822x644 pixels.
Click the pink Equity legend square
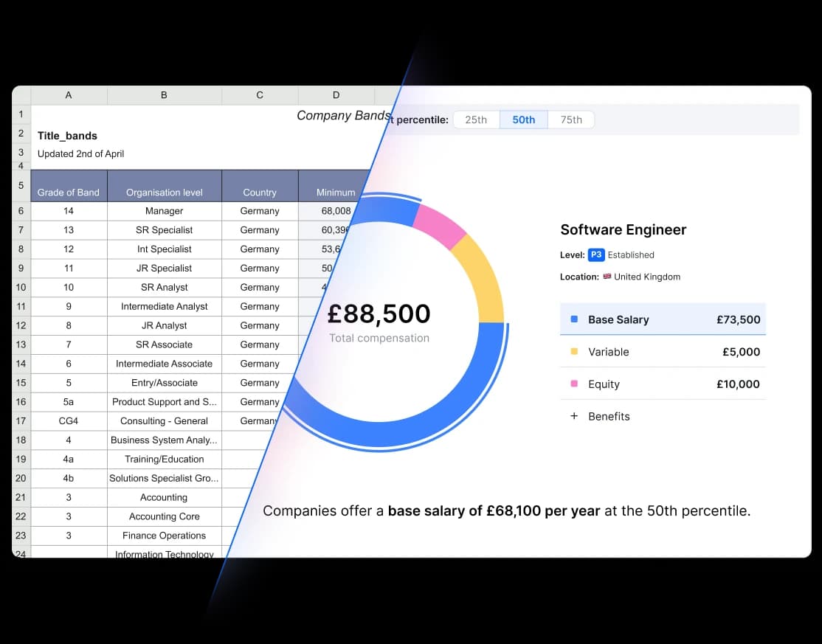(574, 384)
